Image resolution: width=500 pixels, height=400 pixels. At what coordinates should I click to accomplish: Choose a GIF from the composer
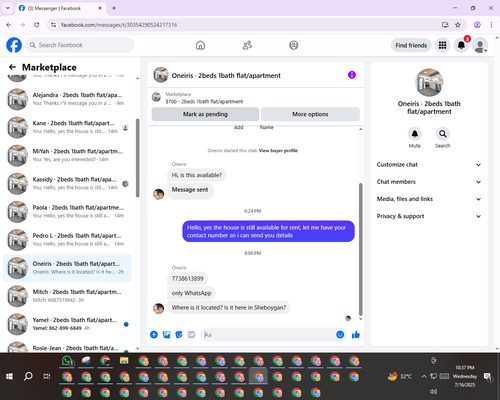tap(191, 335)
